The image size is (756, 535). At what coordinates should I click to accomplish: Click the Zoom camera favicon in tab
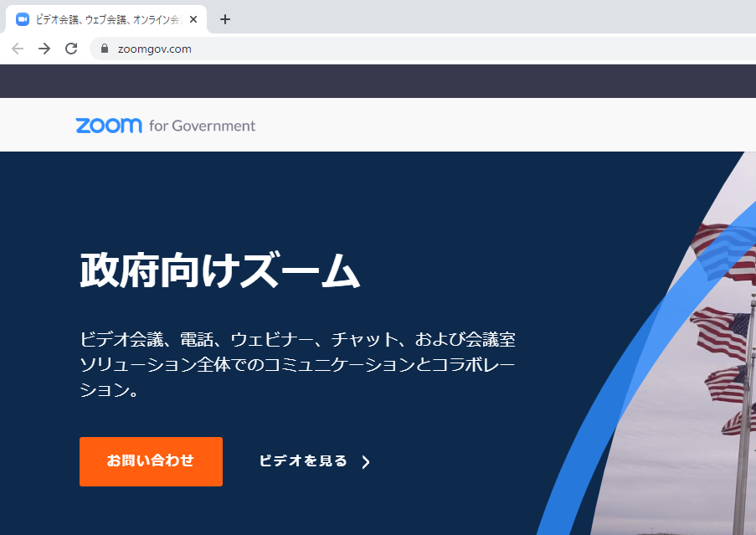[x=22, y=19]
